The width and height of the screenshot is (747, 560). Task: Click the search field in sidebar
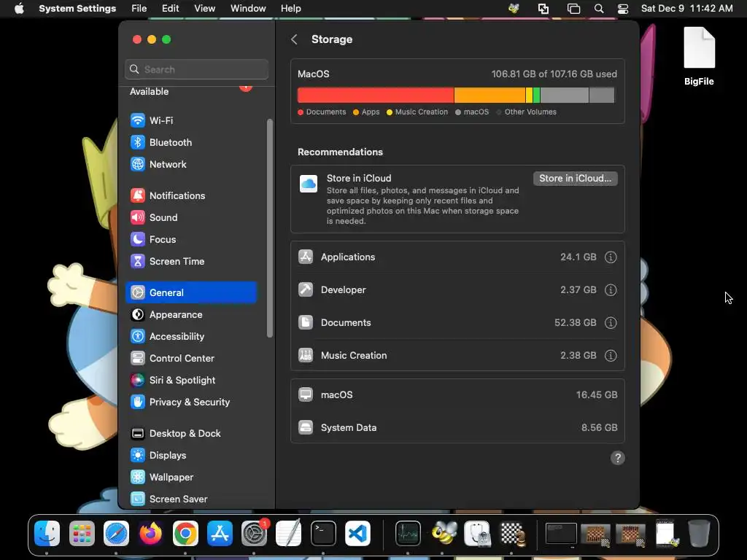point(197,69)
